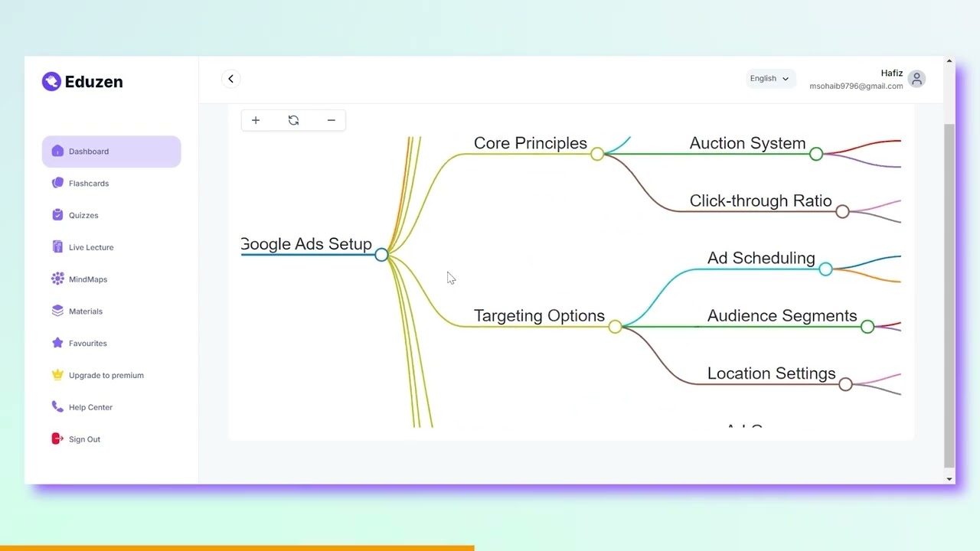Toggle the Auction System node circle

point(816,155)
